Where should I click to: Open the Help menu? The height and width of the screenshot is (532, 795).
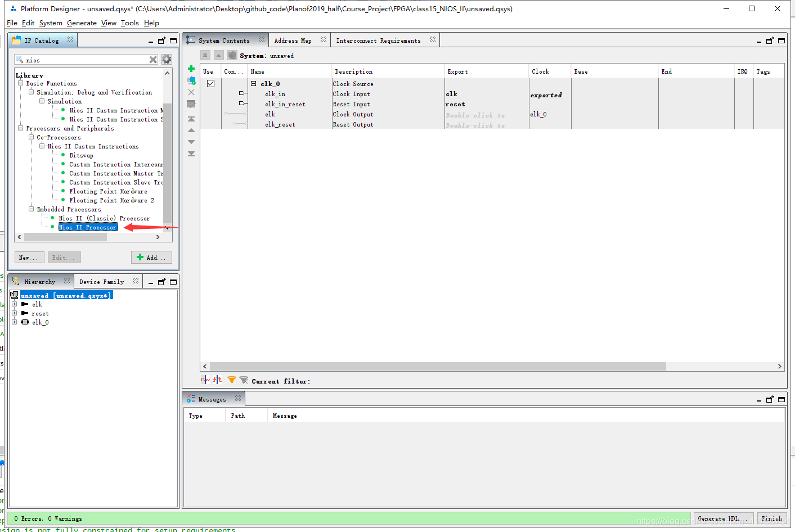coord(151,23)
